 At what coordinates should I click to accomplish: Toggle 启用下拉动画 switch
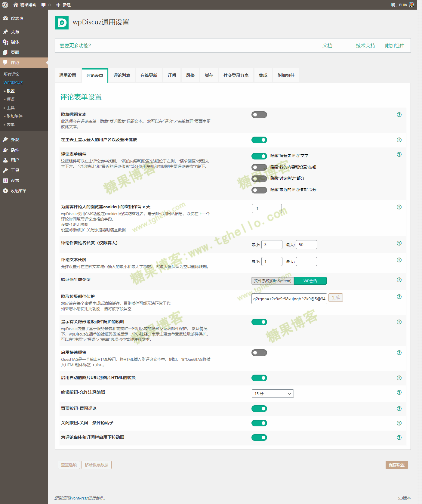[259, 438]
